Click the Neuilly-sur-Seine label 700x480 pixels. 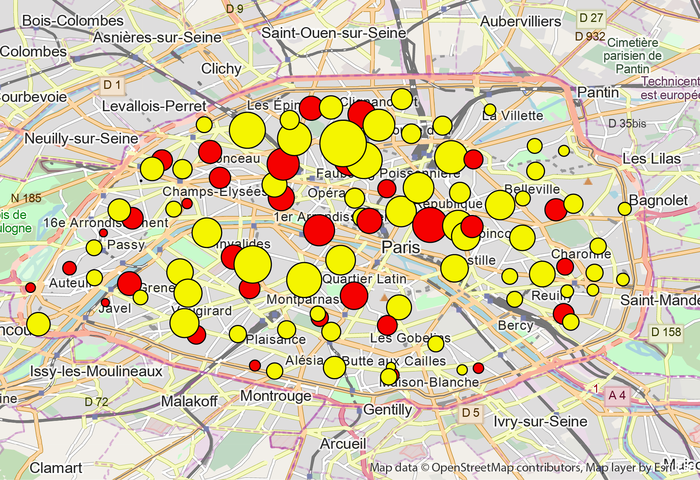(x=81, y=138)
